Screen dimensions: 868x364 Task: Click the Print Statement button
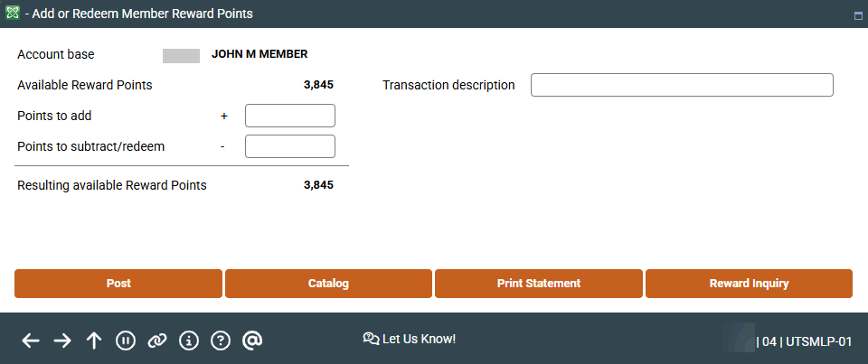[x=539, y=284]
